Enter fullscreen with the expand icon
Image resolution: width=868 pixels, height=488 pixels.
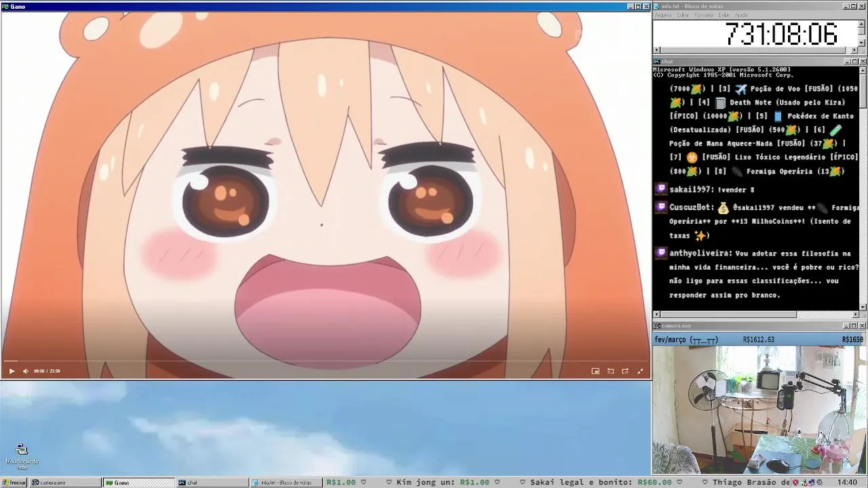pos(640,371)
